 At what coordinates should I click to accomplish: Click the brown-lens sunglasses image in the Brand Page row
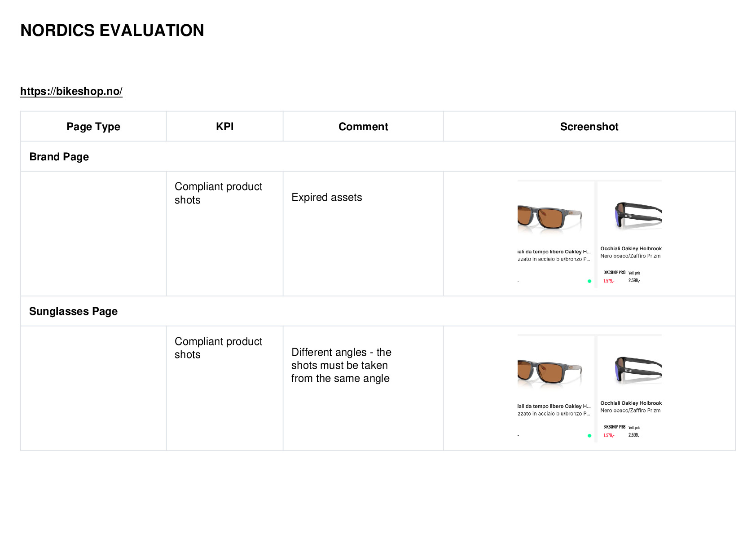(x=550, y=217)
